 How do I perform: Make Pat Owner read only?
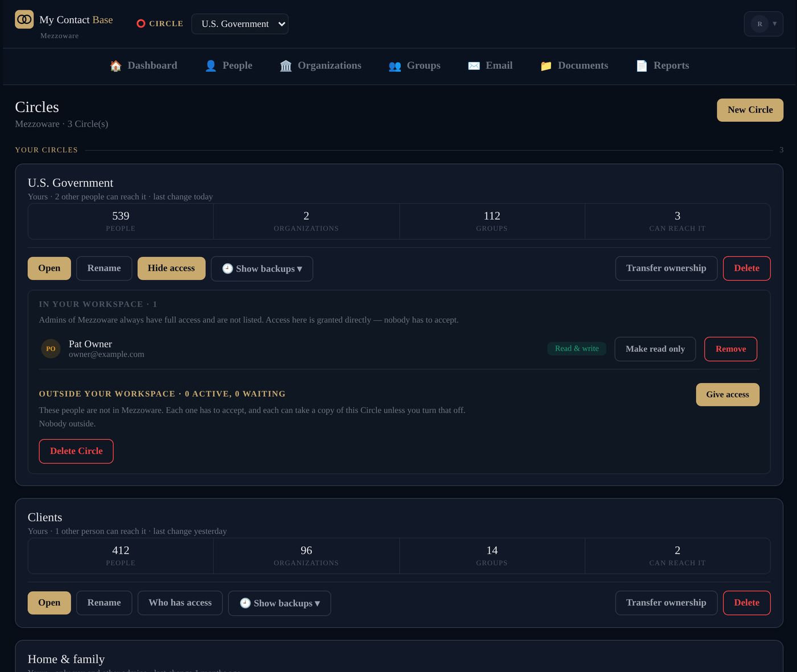[x=655, y=349]
